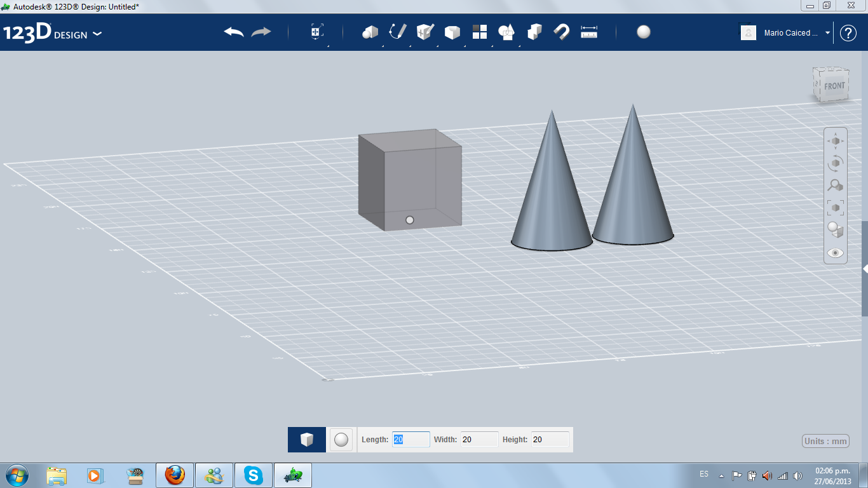Select the Zoom magnifier tool

tap(835, 186)
